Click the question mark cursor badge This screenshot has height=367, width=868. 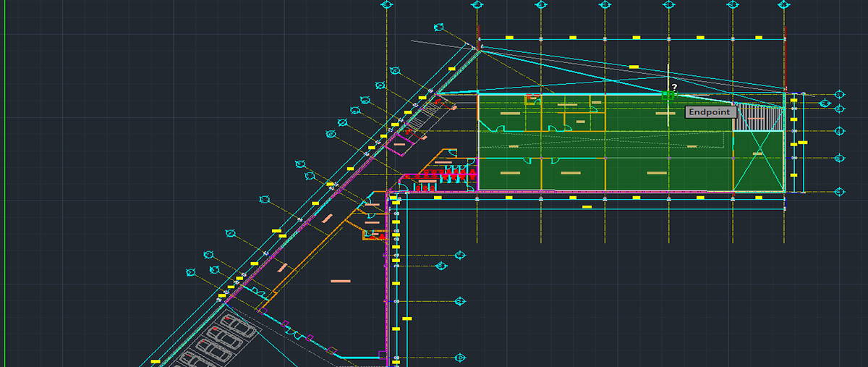click(x=674, y=88)
